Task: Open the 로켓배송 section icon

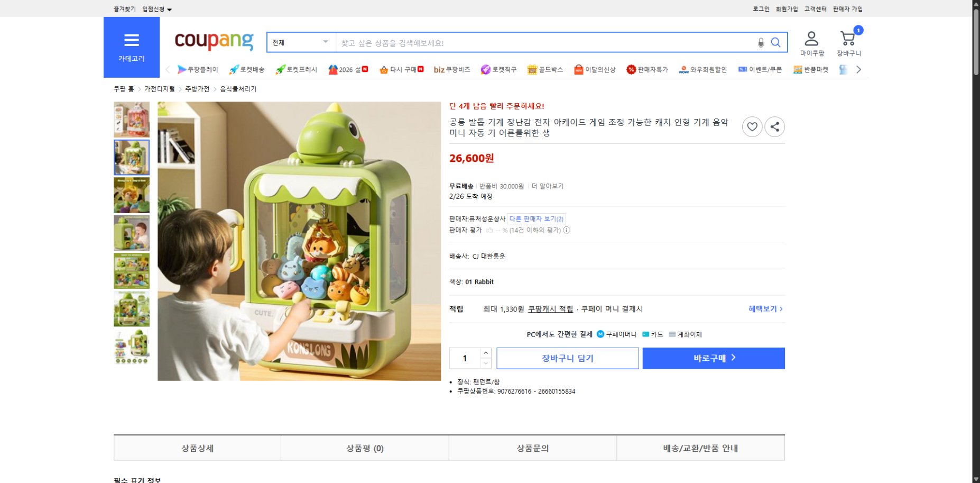Action: point(232,69)
